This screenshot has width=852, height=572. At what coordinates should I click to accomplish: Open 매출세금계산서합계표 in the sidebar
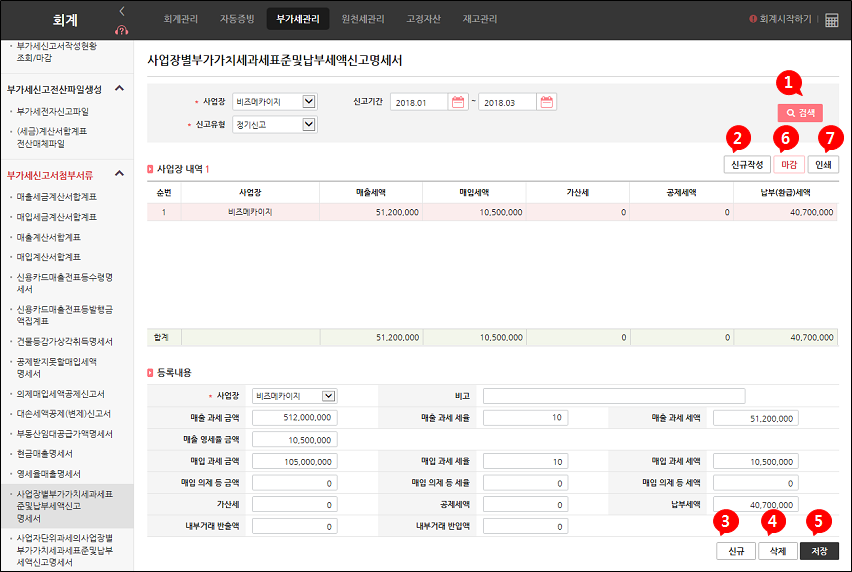click(57, 197)
